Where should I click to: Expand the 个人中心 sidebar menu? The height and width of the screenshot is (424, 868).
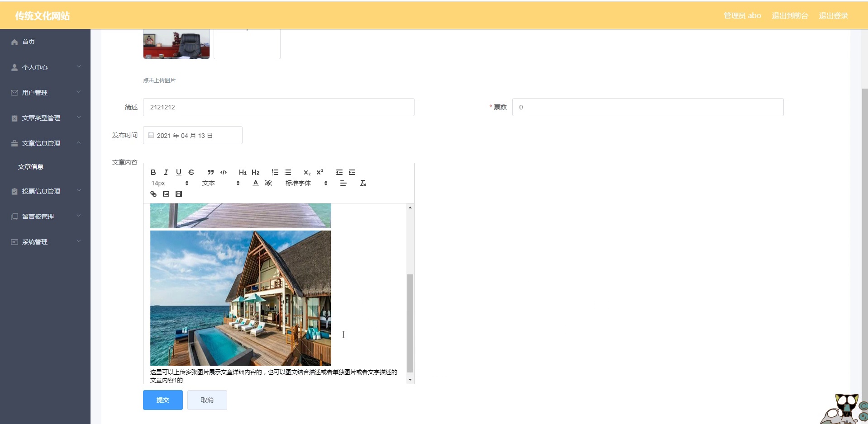(45, 67)
